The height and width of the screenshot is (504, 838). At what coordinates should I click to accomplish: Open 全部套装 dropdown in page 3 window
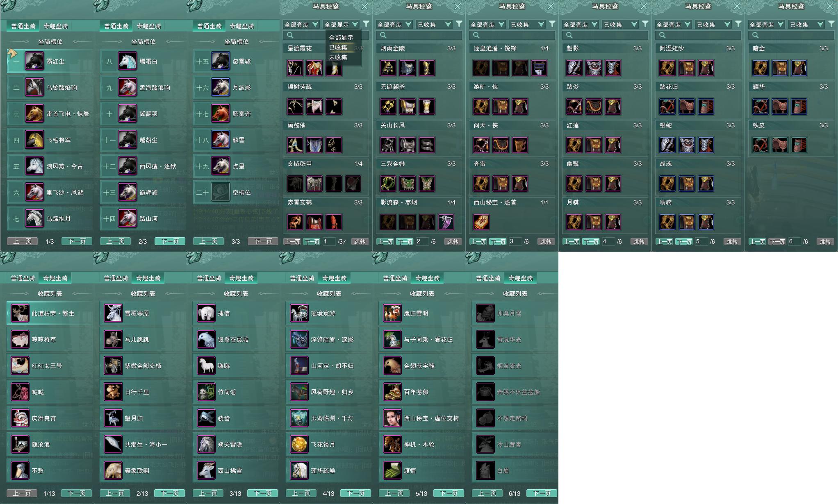(x=487, y=25)
